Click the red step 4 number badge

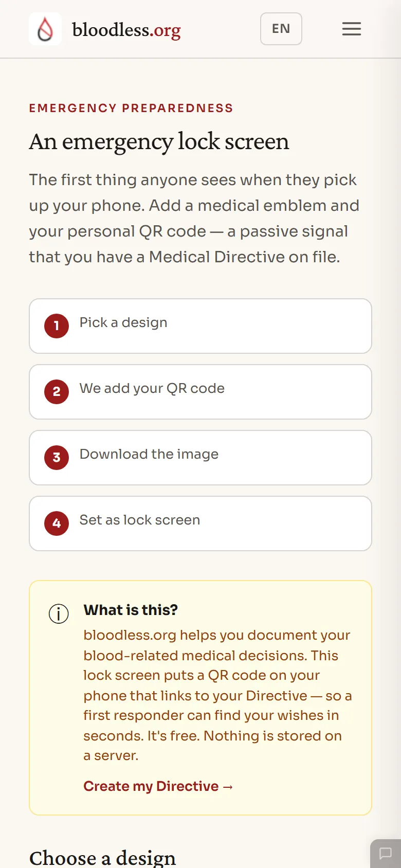coord(57,523)
